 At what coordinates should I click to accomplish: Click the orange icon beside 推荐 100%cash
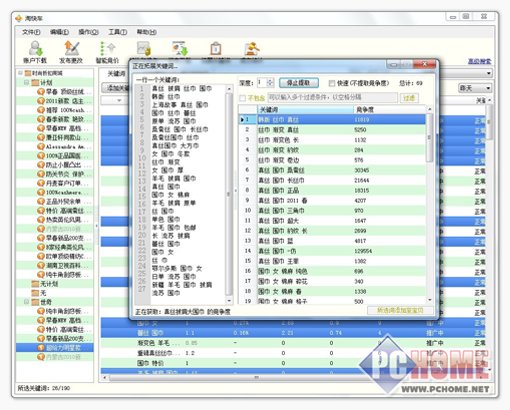tap(41, 110)
